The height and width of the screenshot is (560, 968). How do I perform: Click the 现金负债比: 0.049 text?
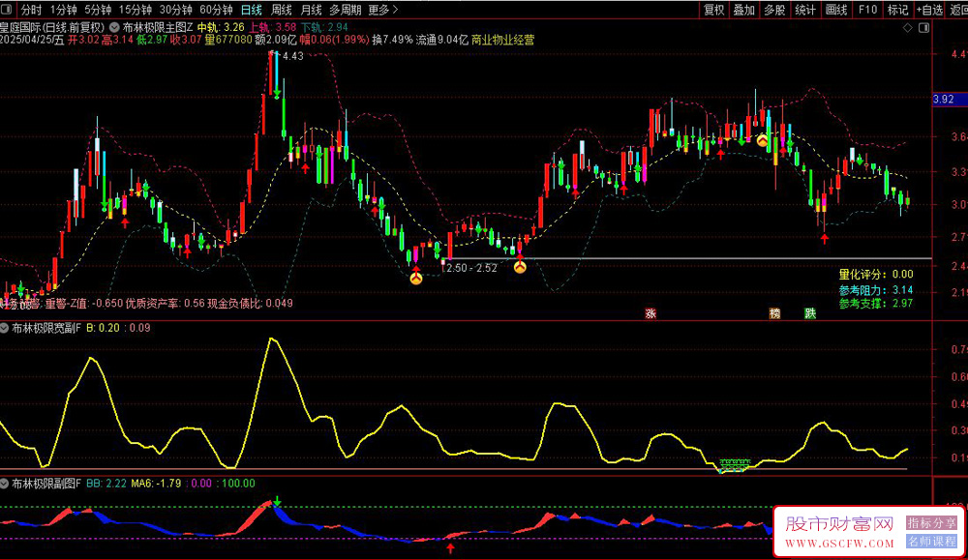(250, 304)
